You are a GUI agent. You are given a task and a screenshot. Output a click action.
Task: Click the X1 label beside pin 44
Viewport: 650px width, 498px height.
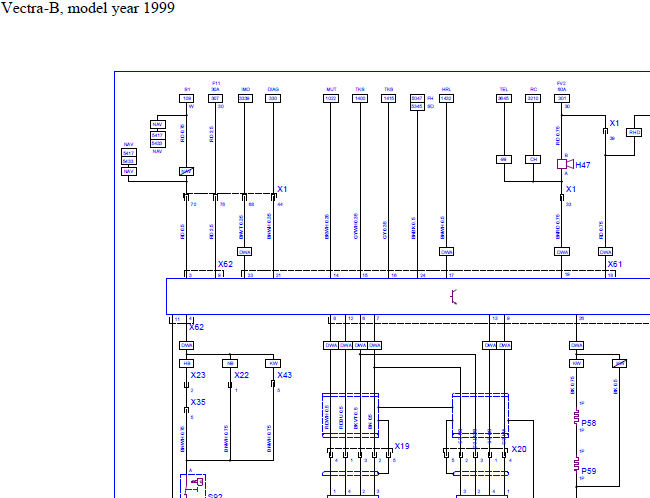tap(282, 189)
